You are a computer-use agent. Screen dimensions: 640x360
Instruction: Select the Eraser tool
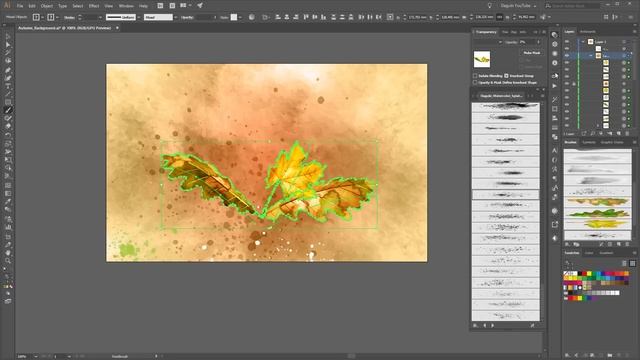coord(8,126)
